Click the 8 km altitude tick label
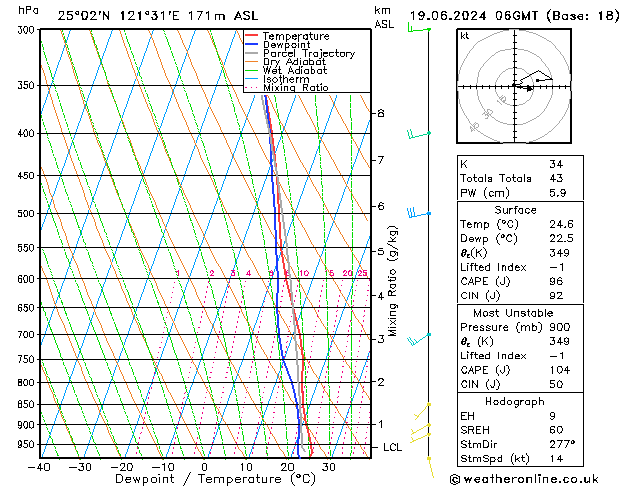629x486 pixels. (381, 113)
